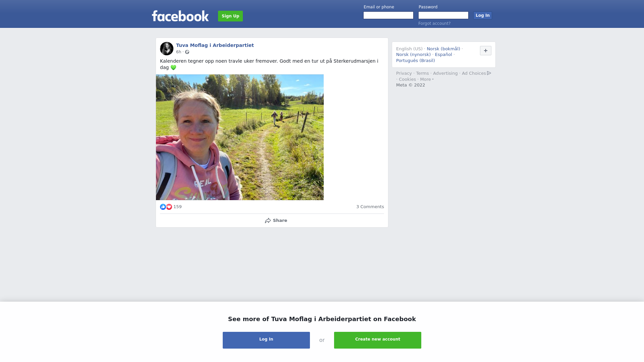Click the blue Like reaction icon

[163, 207]
